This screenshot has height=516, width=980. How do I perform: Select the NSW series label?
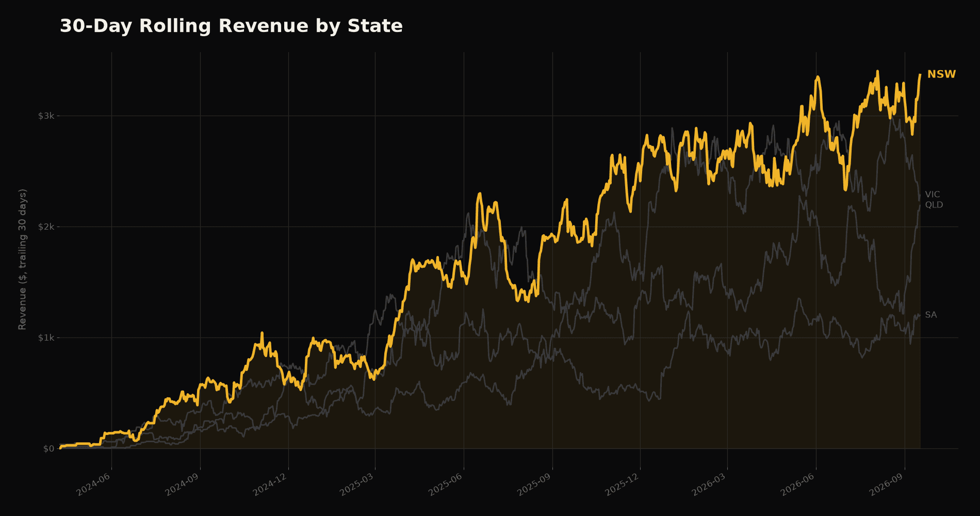pyautogui.click(x=941, y=74)
